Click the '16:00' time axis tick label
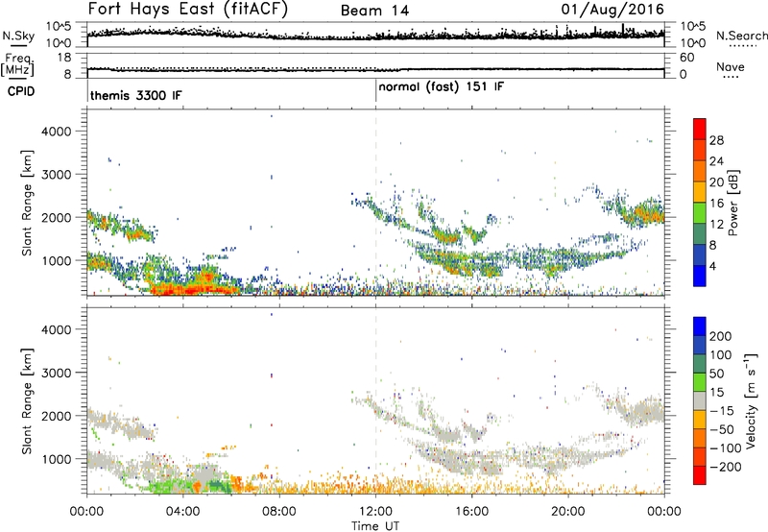 click(471, 512)
